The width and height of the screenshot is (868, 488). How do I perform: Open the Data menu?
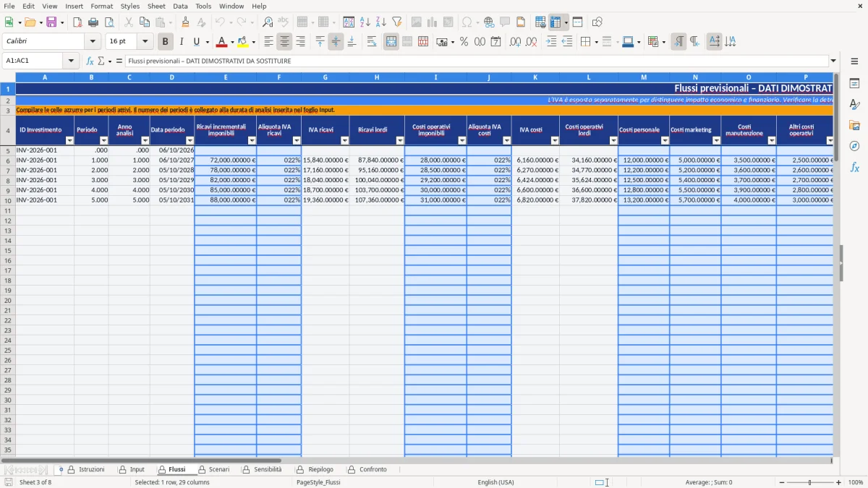[180, 6]
